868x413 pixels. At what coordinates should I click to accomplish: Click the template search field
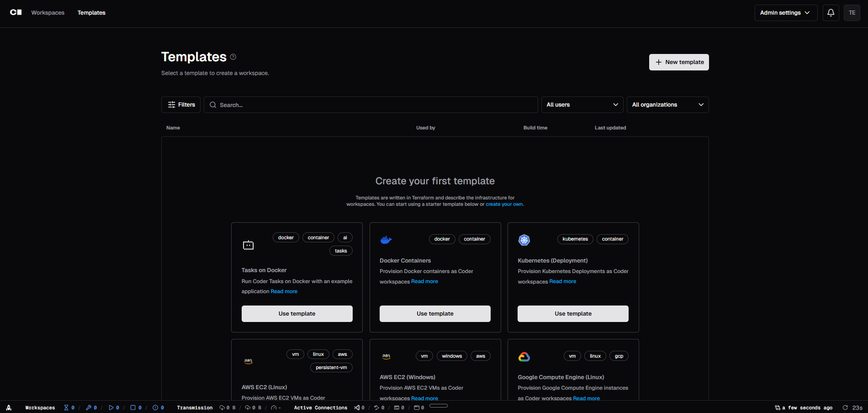pos(370,105)
